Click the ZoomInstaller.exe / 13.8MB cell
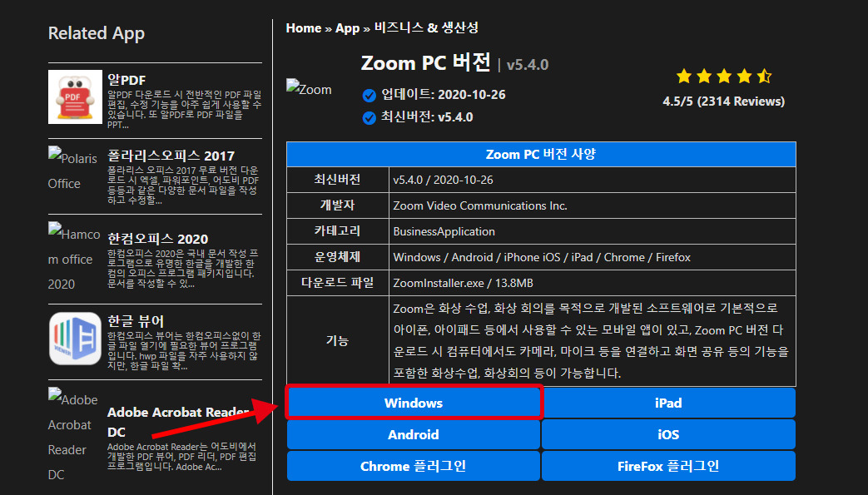Image resolution: width=868 pixels, height=495 pixels. click(593, 283)
